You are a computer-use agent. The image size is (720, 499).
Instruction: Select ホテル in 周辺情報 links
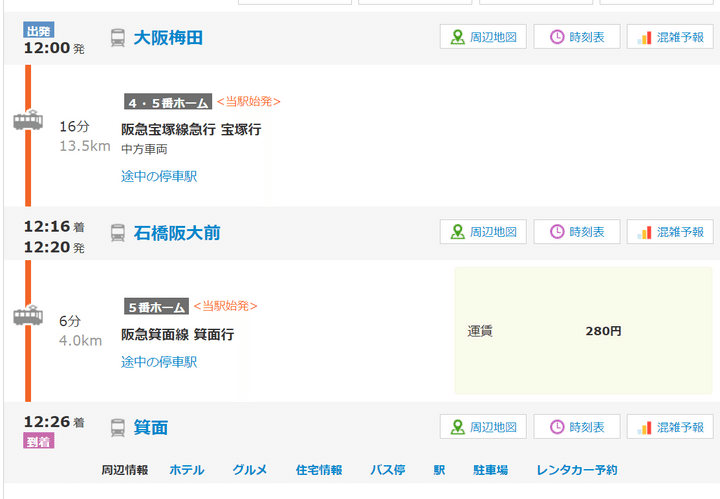tap(187, 470)
